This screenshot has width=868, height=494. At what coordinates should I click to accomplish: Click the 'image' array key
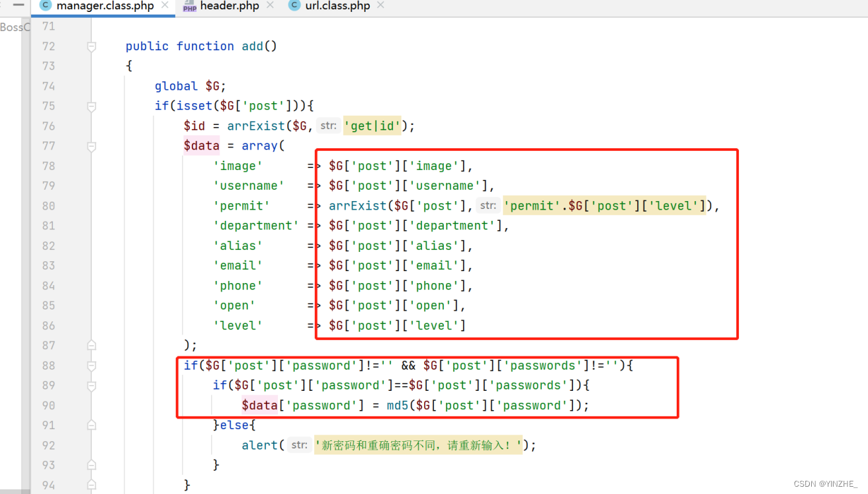pos(238,166)
